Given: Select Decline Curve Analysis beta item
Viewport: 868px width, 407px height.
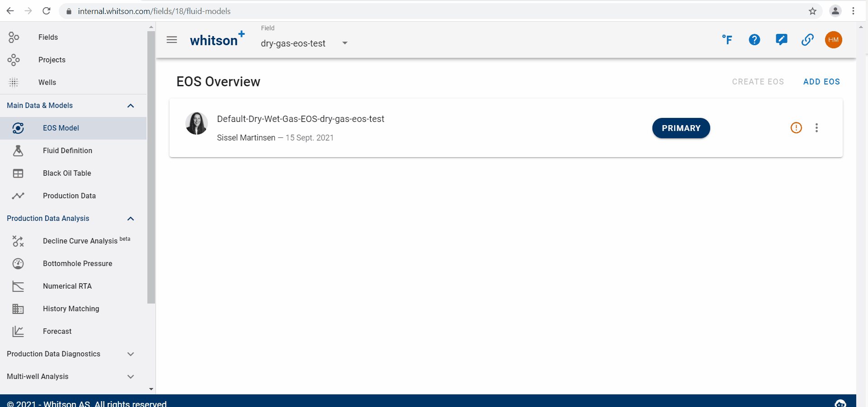Looking at the screenshot, I should point(73,241).
